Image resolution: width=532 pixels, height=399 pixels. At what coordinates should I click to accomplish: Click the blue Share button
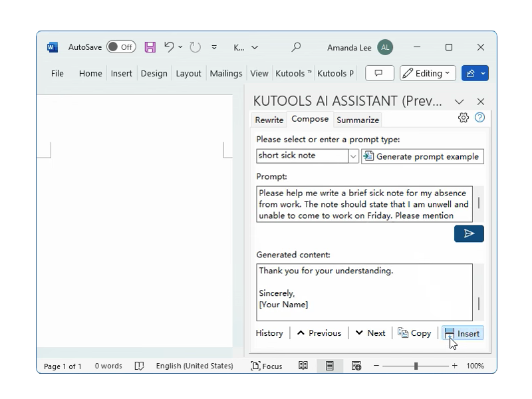470,73
